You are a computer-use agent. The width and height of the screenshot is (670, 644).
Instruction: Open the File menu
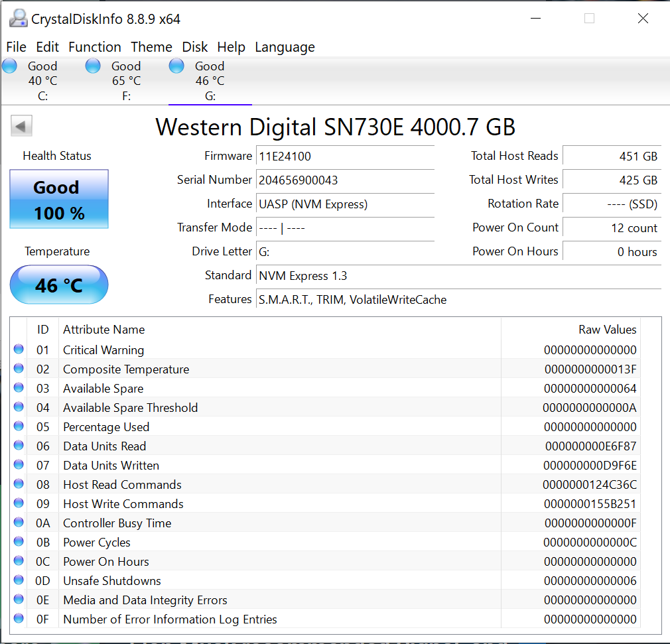(16, 47)
